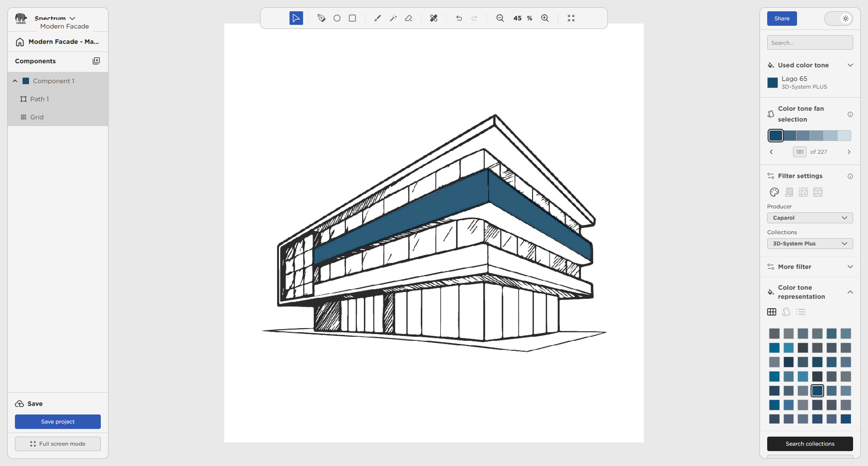
Task: Switch to grid view for color tones
Action: [x=772, y=312]
